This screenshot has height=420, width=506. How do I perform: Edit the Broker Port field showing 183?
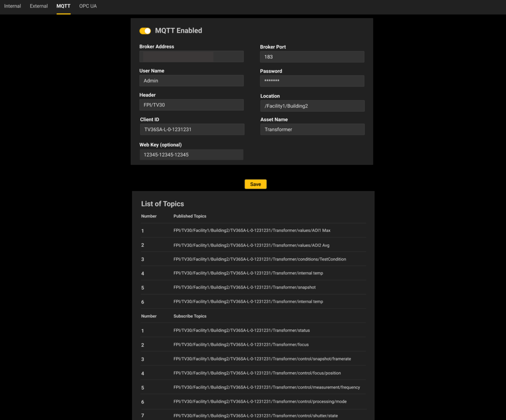pyautogui.click(x=312, y=57)
